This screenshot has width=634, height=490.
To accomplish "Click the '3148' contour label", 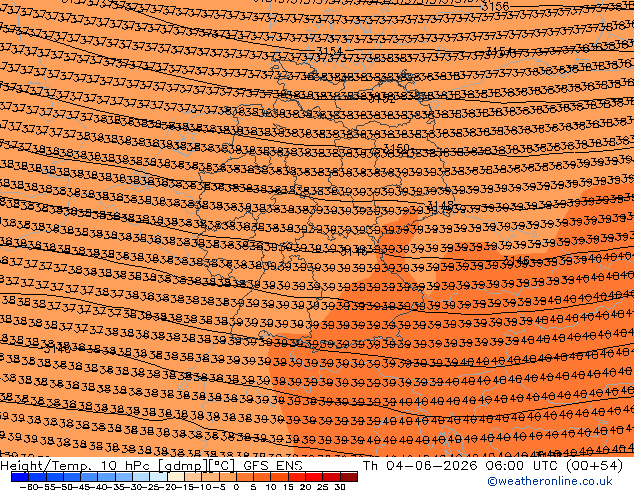I will pyautogui.click(x=441, y=205).
